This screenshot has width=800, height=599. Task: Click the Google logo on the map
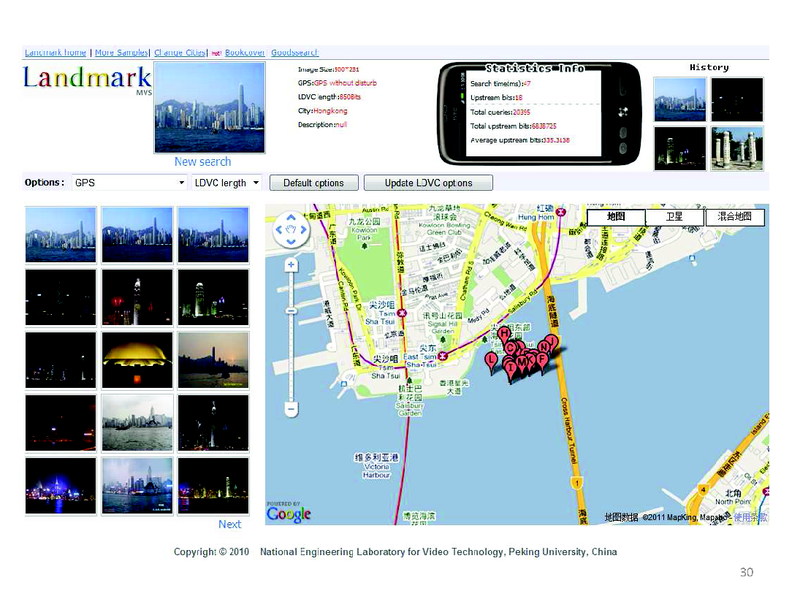289,513
